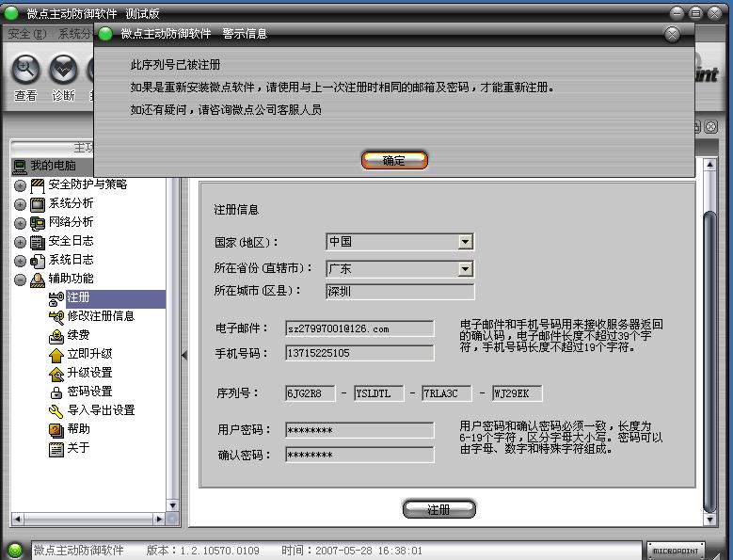Screen dimensions: 733x560
Task: Click the 所在城市 input field
Action: click(400, 291)
